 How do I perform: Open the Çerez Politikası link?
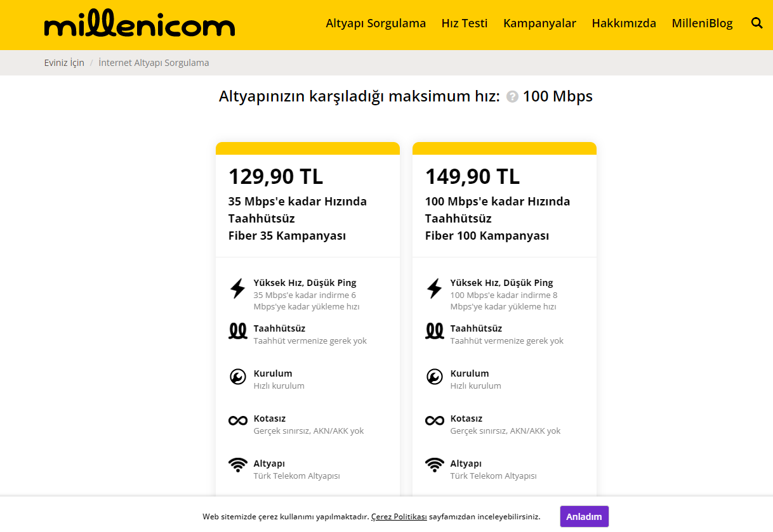399,517
